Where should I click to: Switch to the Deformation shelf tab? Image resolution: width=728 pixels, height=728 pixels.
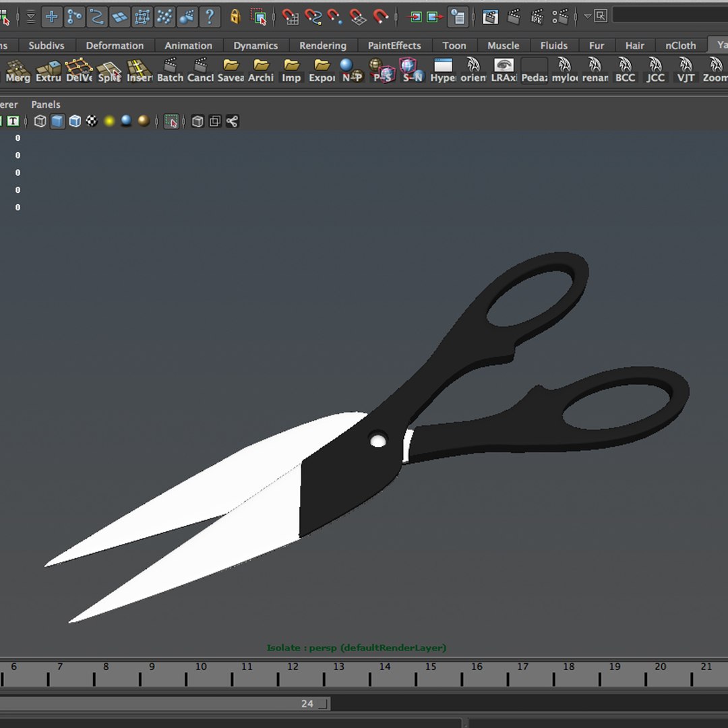click(115, 46)
